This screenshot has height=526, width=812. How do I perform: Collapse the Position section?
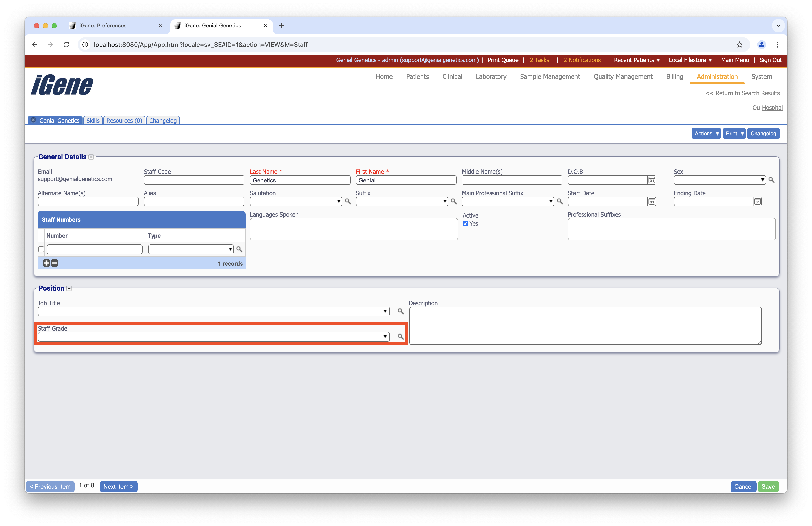pos(69,288)
